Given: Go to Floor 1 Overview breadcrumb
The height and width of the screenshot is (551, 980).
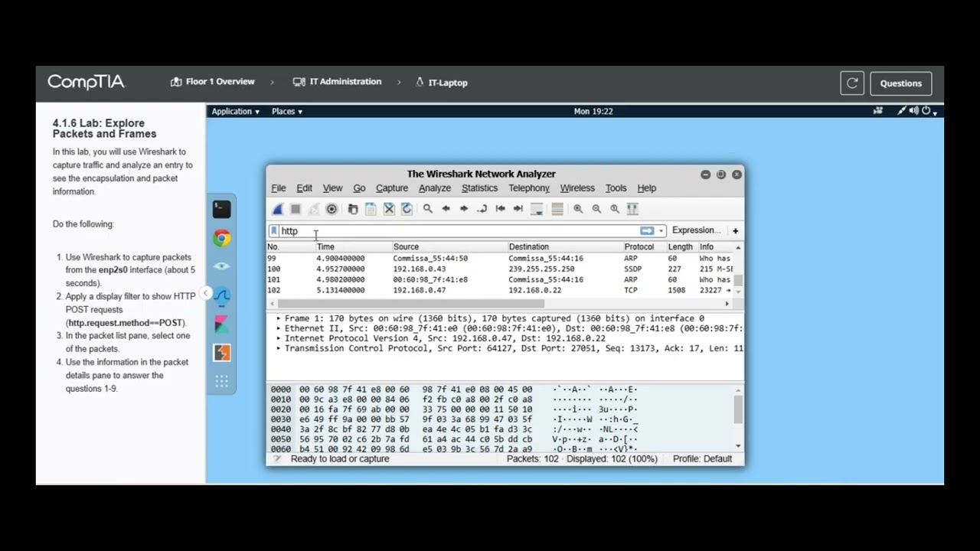Looking at the screenshot, I should point(213,82).
